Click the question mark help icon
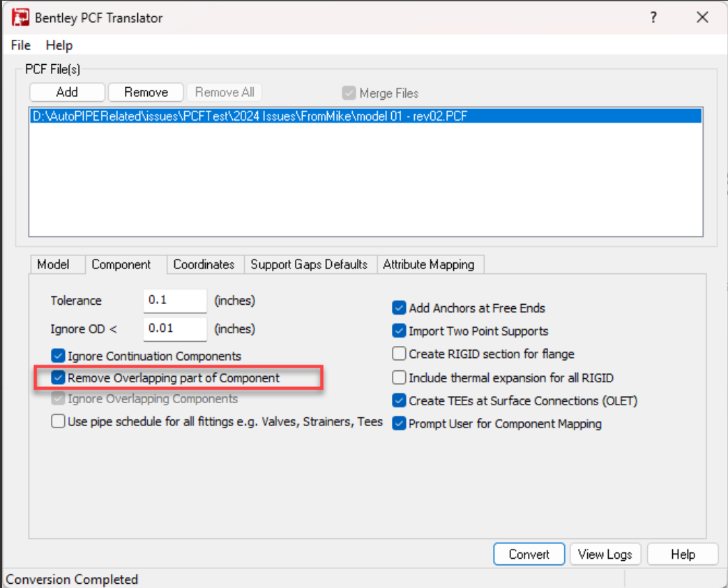The width and height of the screenshot is (728, 588). click(653, 18)
